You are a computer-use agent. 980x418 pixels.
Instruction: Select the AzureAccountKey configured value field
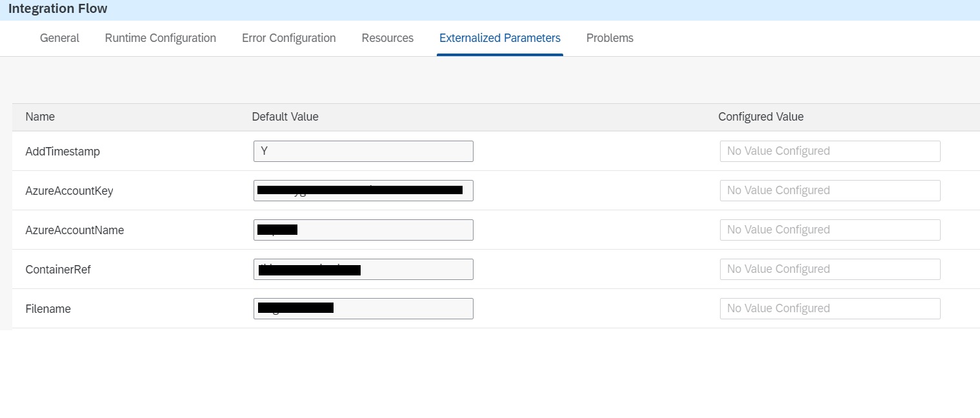[830, 190]
